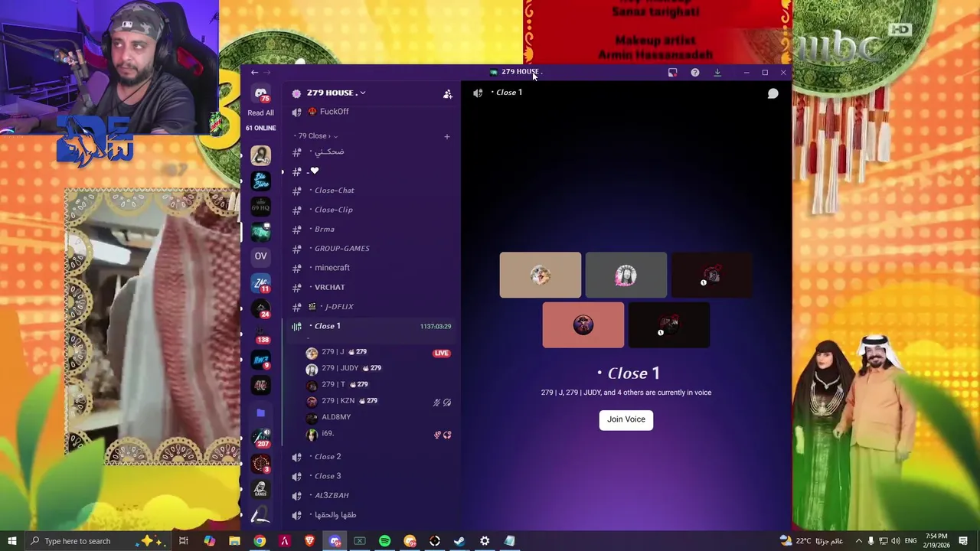Viewport: 980px width, 551px height.
Task: Collapse the 79 Close category
Action: click(x=316, y=135)
